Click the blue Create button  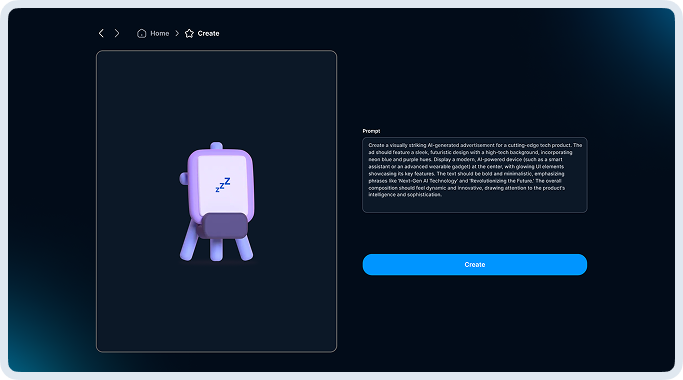pos(475,265)
